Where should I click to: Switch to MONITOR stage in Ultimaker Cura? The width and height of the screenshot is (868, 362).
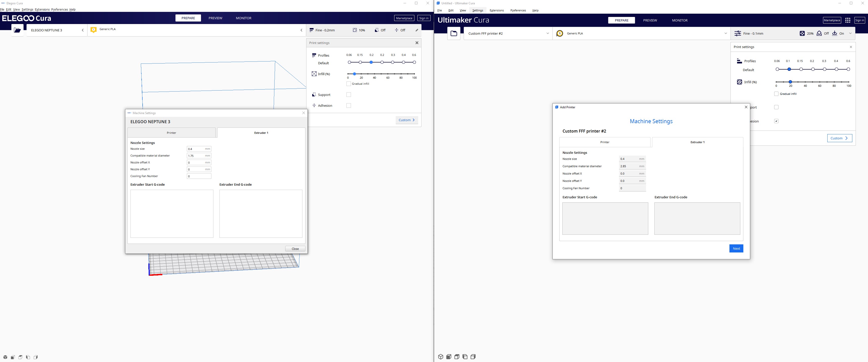pyautogui.click(x=680, y=20)
